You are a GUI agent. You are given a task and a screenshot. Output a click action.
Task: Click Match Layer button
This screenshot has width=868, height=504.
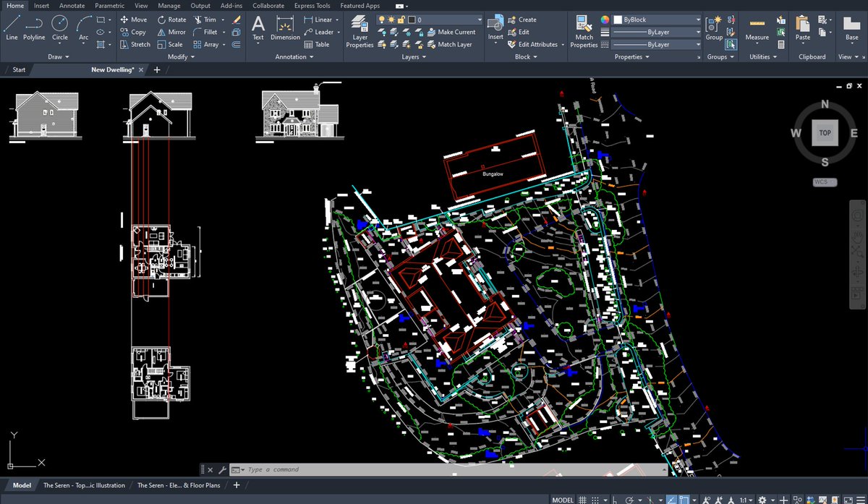point(448,44)
